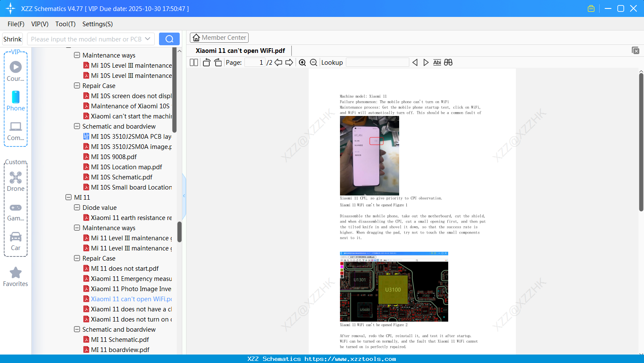The height and width of the screenshot is (363, 644).
Task: Click the document vertical scrollbar thumb
Action: (x=641, y=142)
